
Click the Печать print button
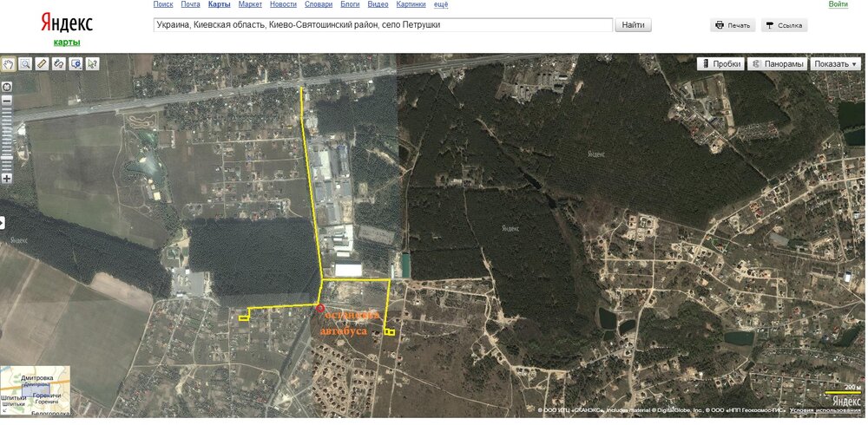click(x=733, y=25)
